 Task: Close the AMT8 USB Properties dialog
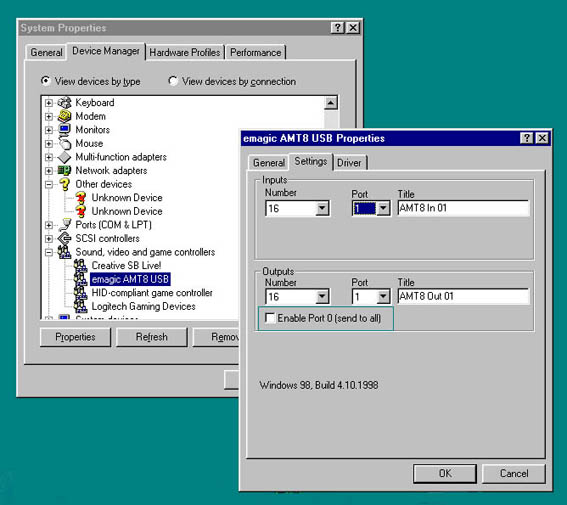coord(542,138)
